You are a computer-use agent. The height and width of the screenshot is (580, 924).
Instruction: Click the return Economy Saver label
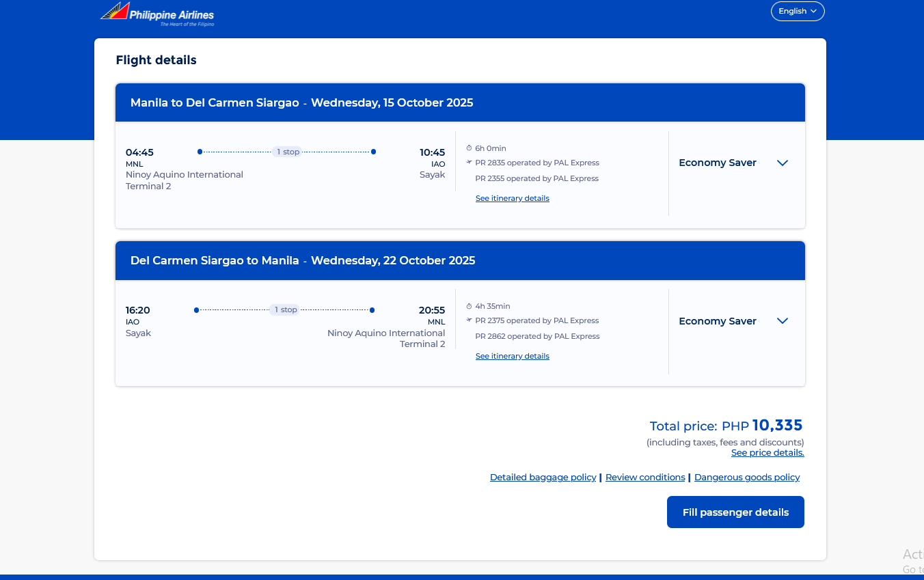click(718, 321)
